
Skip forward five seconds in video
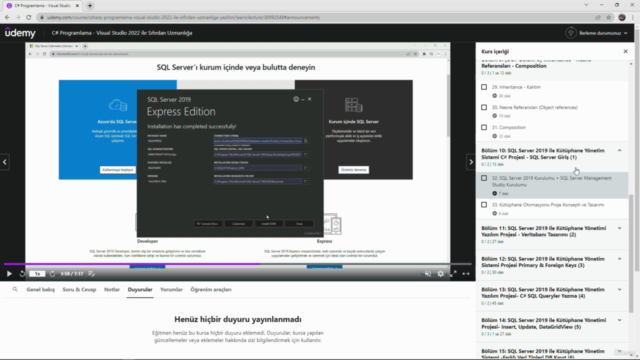point(52,274)
